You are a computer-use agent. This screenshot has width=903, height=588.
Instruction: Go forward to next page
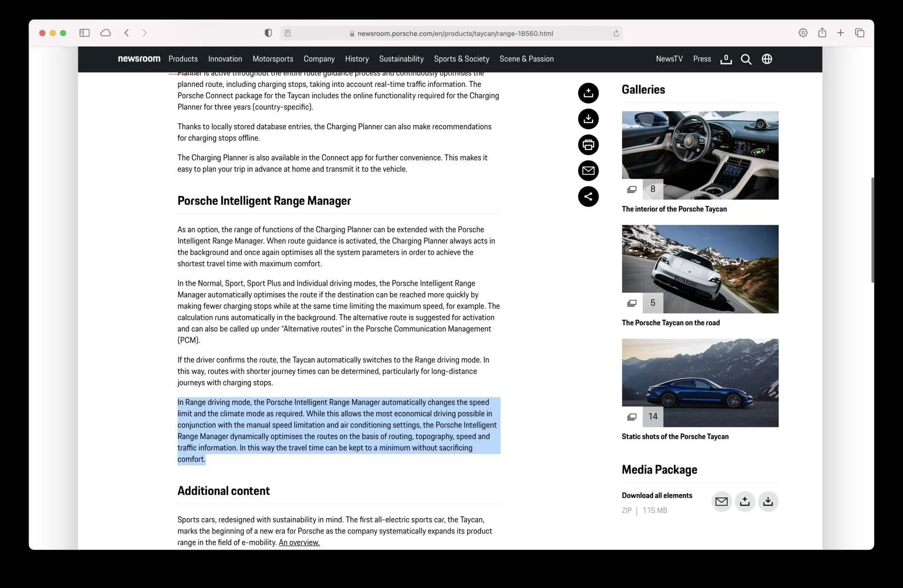click(x=144, y=33)
